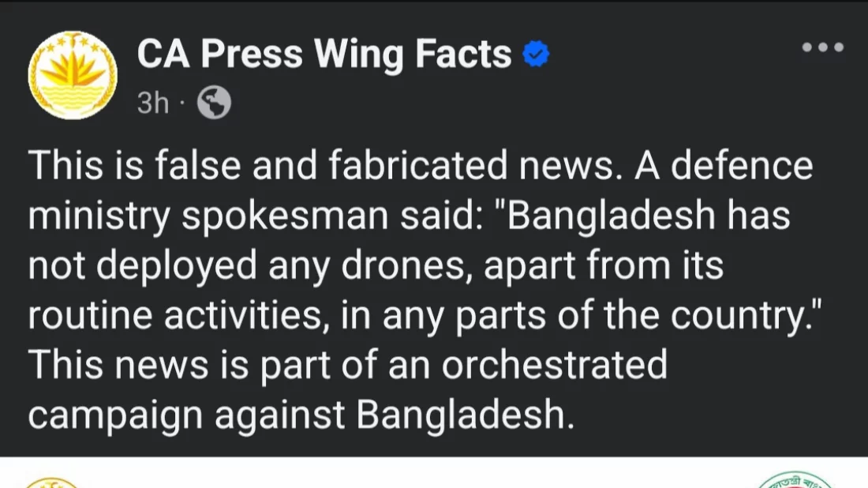Click the word 'Facts' in the page title
868x488 pixels.
coord(463,54)
